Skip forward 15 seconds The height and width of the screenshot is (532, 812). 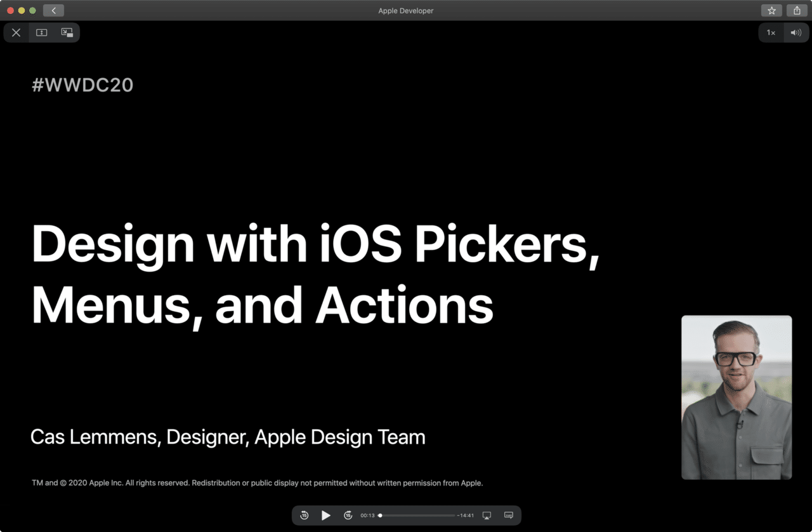pyautogui.click(x=348, y=515)
